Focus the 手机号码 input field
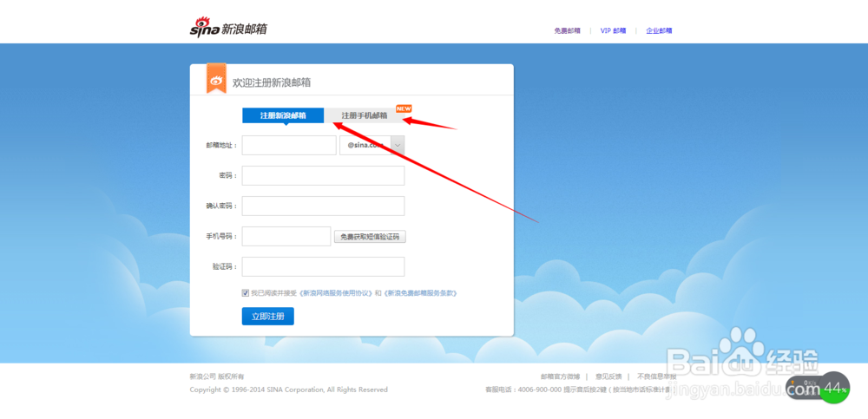Viewport: 868px width, 419px height. [x=286, y=236]
